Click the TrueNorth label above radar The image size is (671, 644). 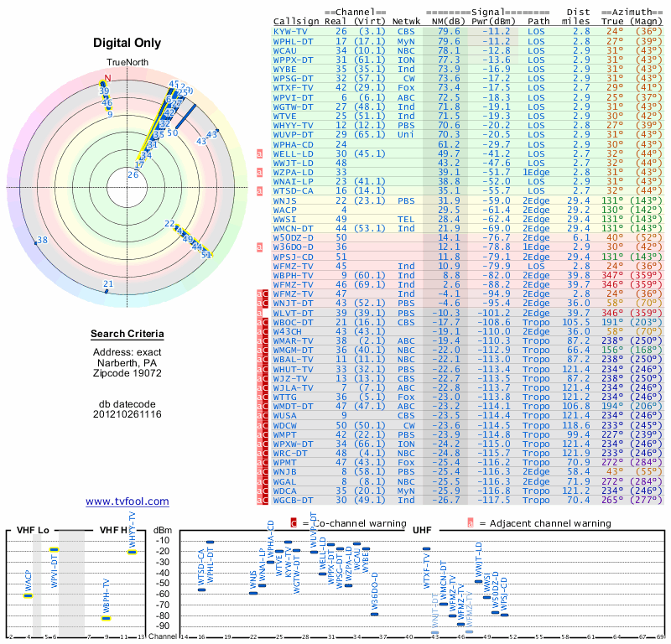(x=127, y=63)
